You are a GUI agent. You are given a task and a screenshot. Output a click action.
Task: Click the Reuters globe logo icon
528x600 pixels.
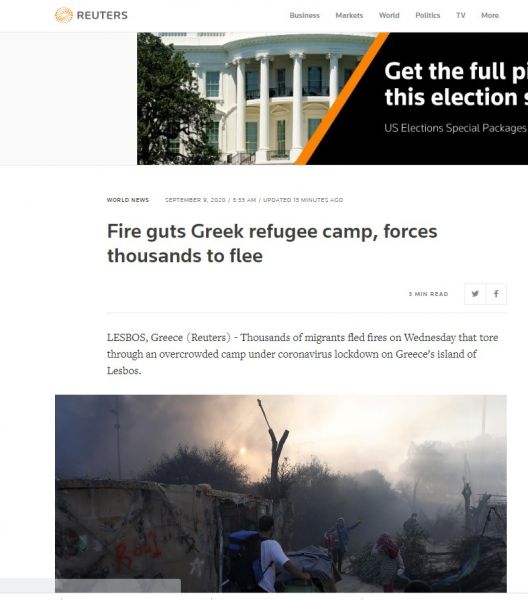[64, 15]
